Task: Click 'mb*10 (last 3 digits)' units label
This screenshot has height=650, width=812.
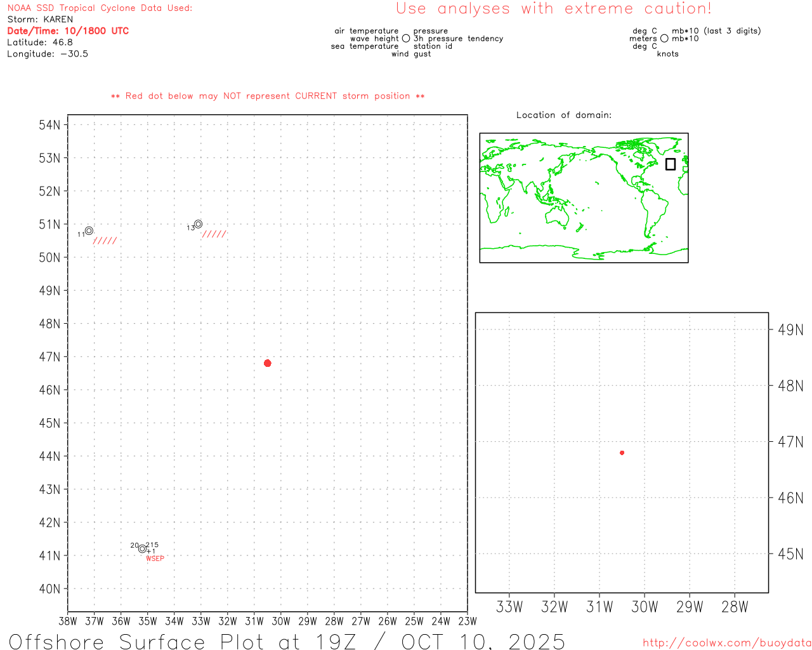Action: 716,31
